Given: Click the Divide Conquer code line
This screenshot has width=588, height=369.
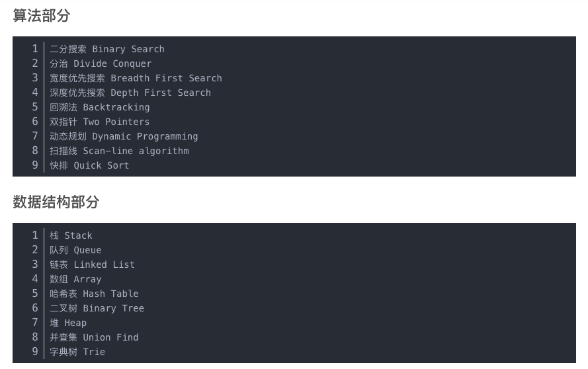Looking at the screenshot, I should coord(101,63).
